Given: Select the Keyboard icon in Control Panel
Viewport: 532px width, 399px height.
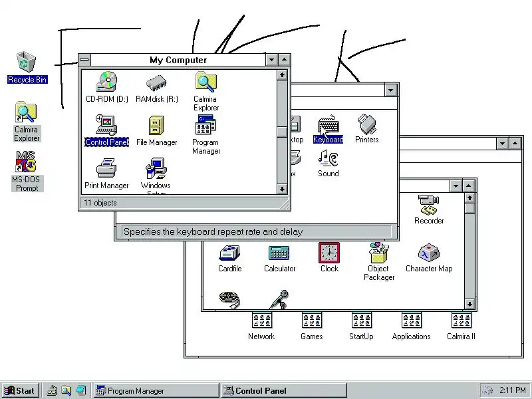Looking at the screenshot, I should (x=328, y=129).
